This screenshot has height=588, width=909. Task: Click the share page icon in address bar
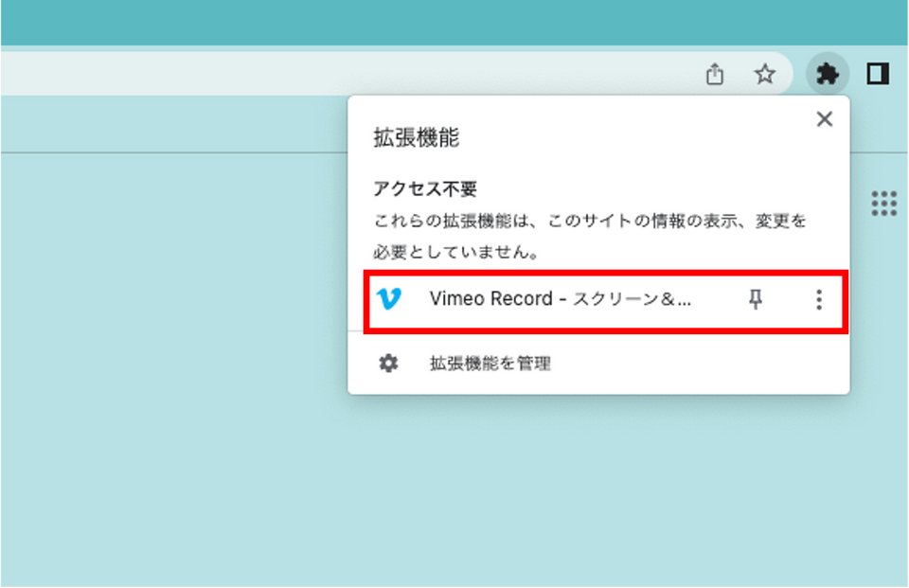[x=714, y=74]
